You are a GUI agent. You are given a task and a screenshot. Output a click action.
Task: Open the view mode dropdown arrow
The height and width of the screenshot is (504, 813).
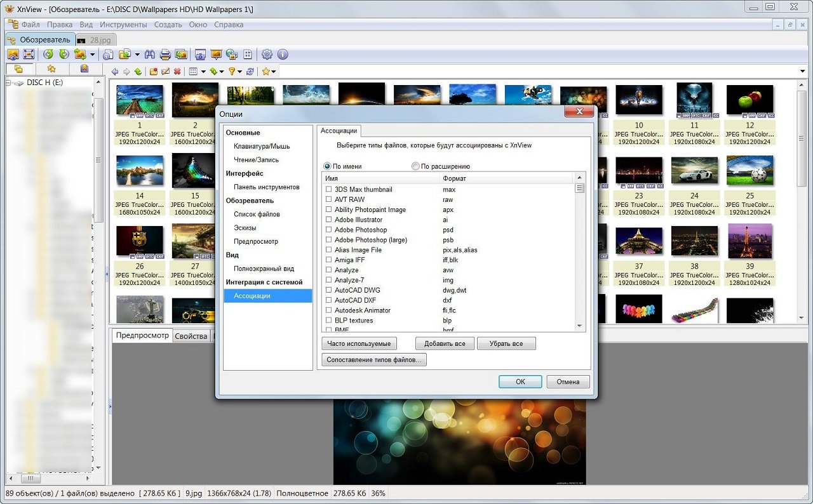coord(203,72)
